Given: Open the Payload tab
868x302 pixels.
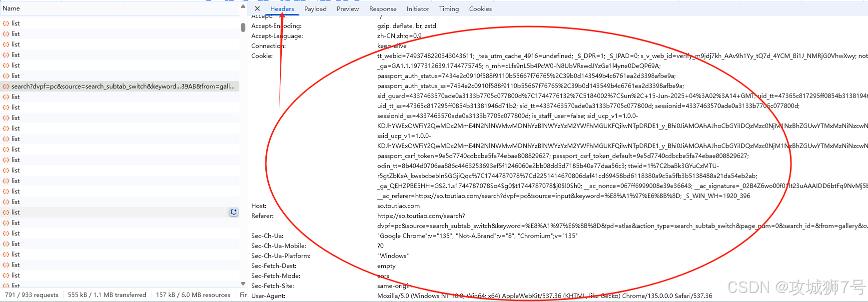Looking at the screenshot, I should pyautogui.click(x=315, y=8).
